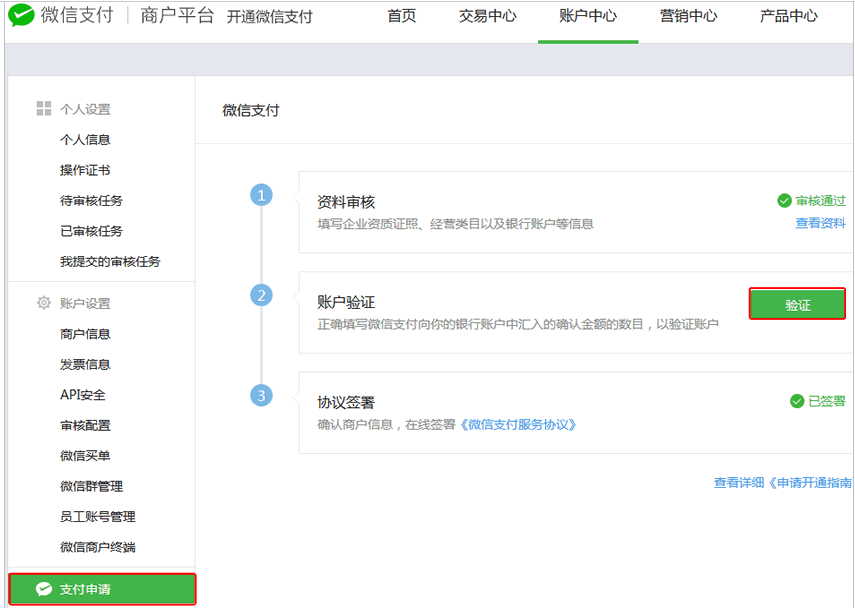Click the green 验证 button
The height and width of the screenshot is (608, 855).
pos(797,304)
